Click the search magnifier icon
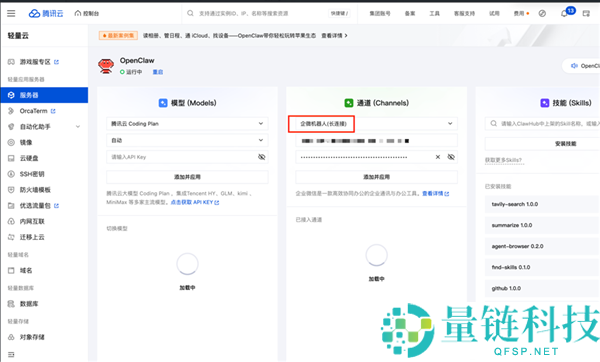The width and height of the screenshot is (600, 362). click(190, 13)
